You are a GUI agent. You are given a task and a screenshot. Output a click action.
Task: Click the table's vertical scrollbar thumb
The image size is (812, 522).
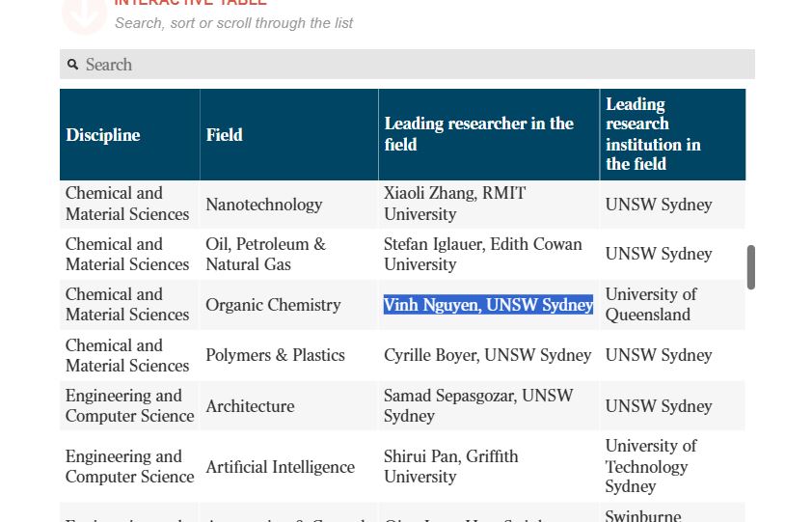(750, 267)
